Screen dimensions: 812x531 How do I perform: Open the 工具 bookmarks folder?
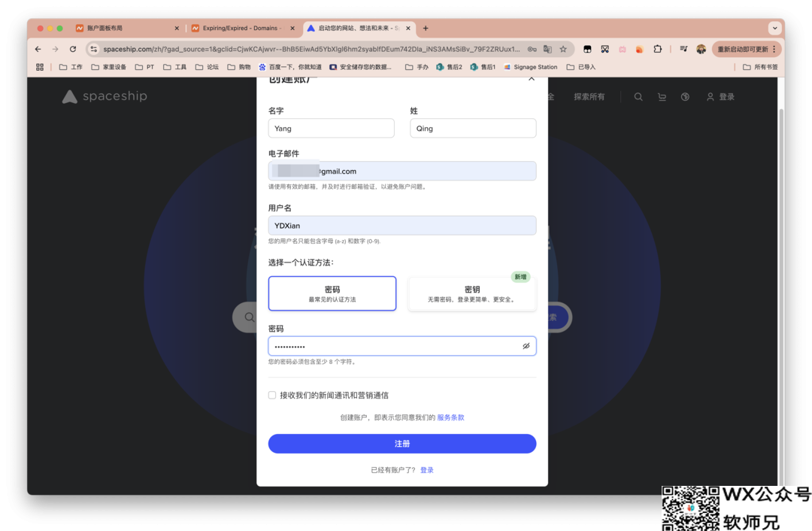coord(174,67)
